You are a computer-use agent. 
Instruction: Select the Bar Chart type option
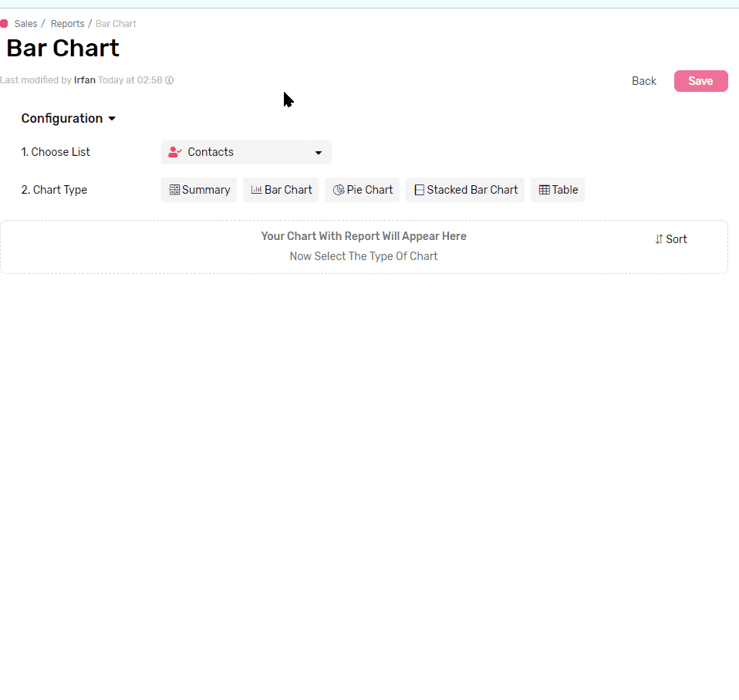click(281, 190)
